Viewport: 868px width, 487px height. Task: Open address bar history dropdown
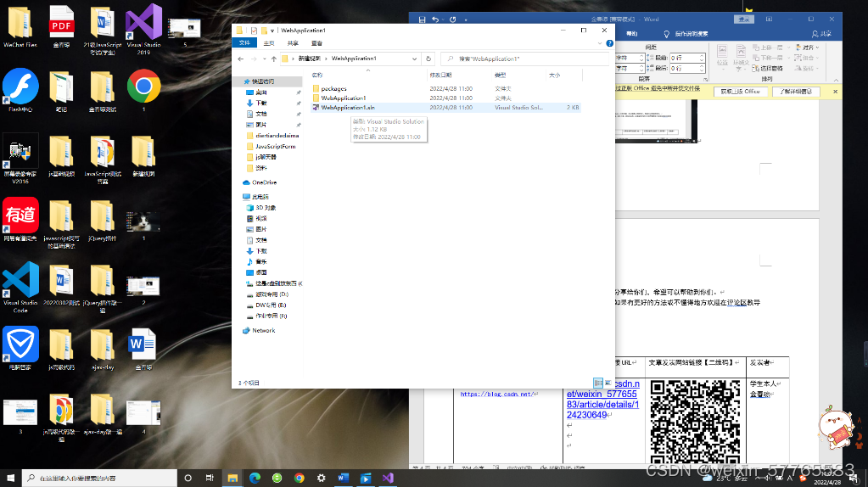[x=414, y=59]
